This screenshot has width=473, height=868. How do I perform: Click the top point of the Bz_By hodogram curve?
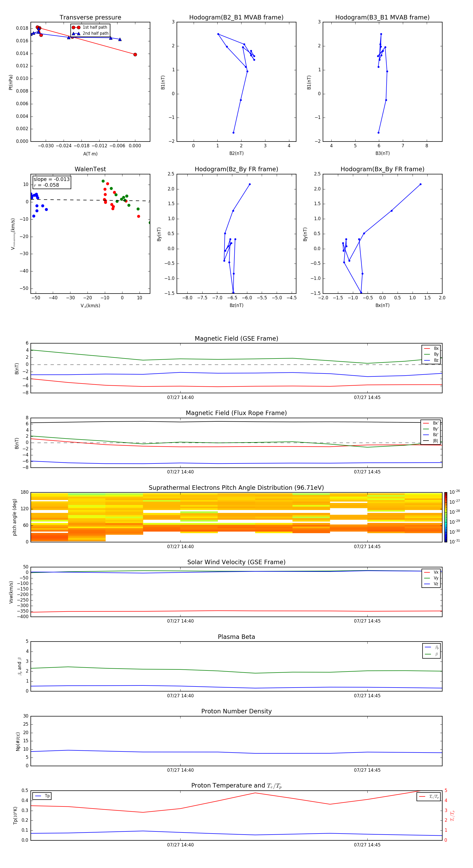[x=249, y=184]
